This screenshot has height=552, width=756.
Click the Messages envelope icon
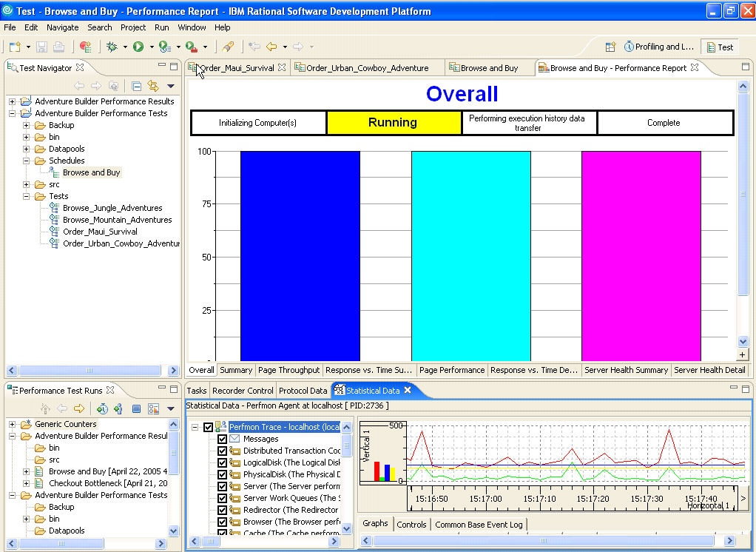pos(234,439)
